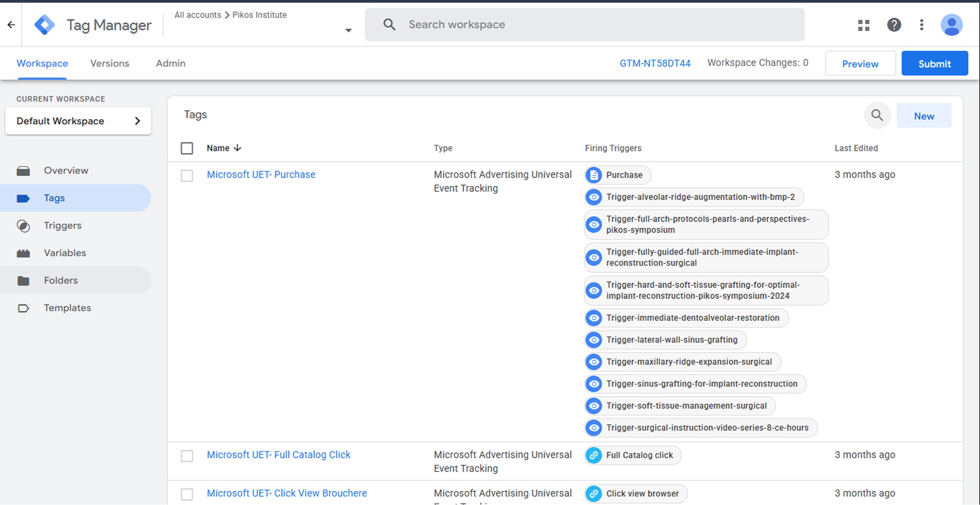
Task: Sort tags by the Name column
Action: tap(224, 148)
